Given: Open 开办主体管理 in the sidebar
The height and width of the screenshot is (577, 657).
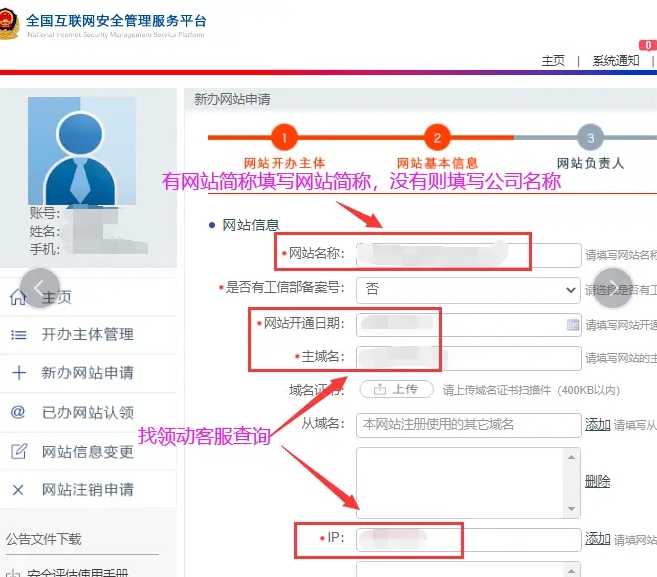Looking at the screenshot, I should (x=88, y=334).
